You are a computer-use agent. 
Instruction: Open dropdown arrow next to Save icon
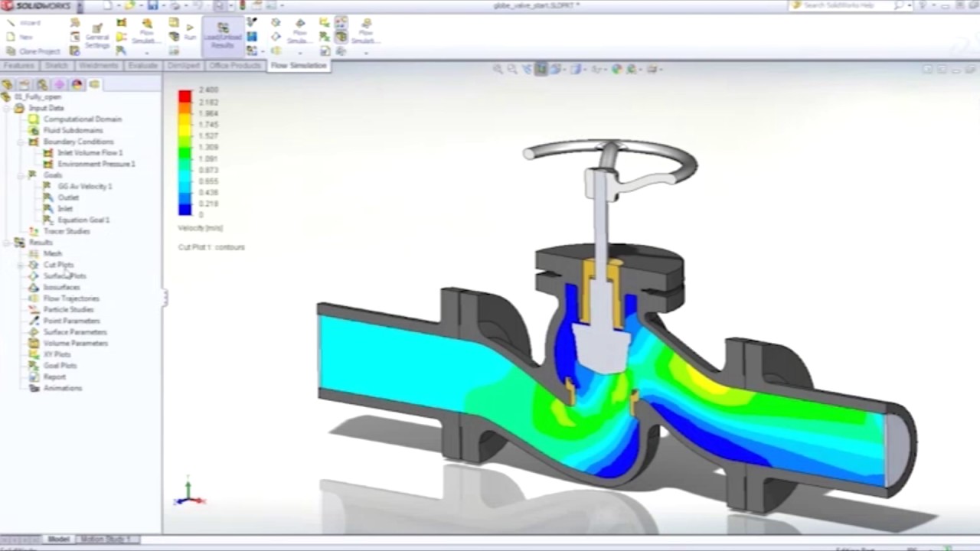tap(163, 6)
